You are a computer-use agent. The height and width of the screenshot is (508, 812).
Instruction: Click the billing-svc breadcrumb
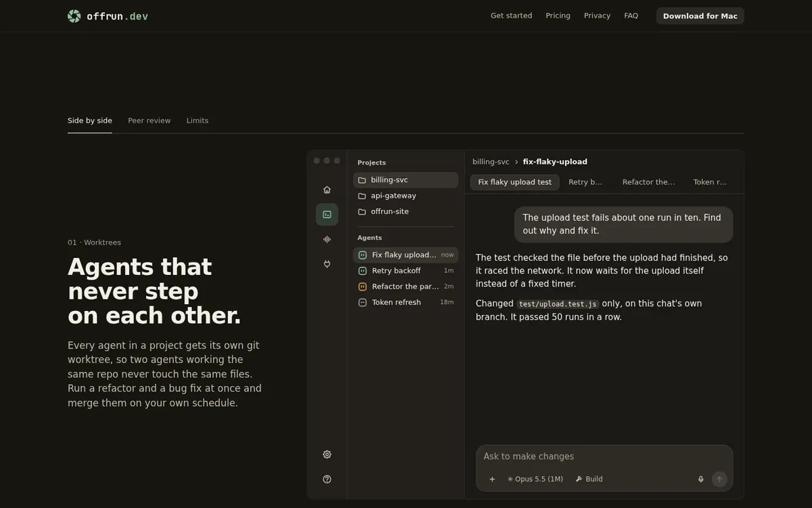[491, 162]
